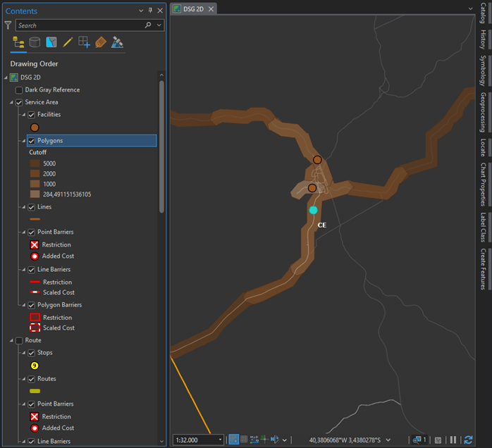Open the Geoprocessing side panel tab
The width and height of the screenshot is (492, 448).
483,112
